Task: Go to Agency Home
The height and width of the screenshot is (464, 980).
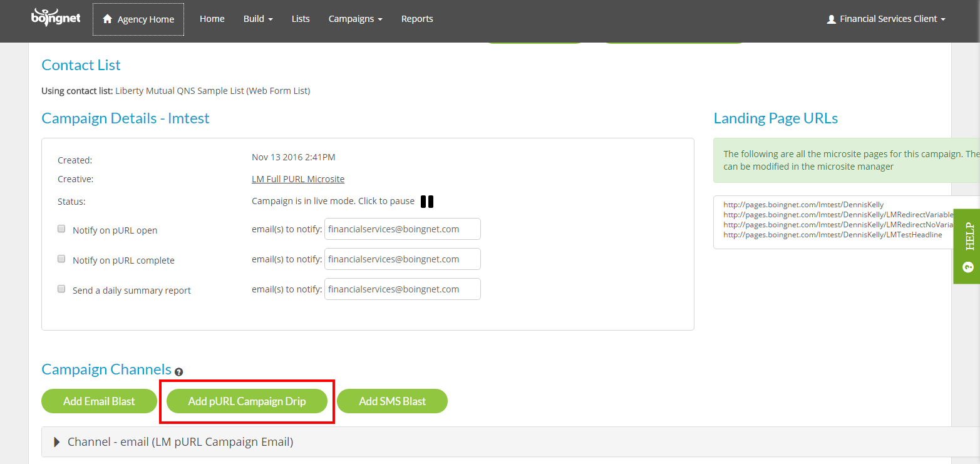Action: click(138, 19)
